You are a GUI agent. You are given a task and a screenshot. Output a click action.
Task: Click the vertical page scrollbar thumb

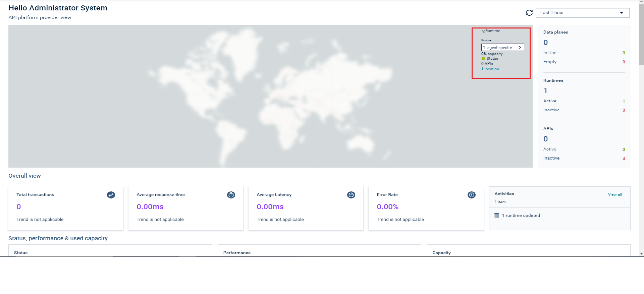(641, 34)
